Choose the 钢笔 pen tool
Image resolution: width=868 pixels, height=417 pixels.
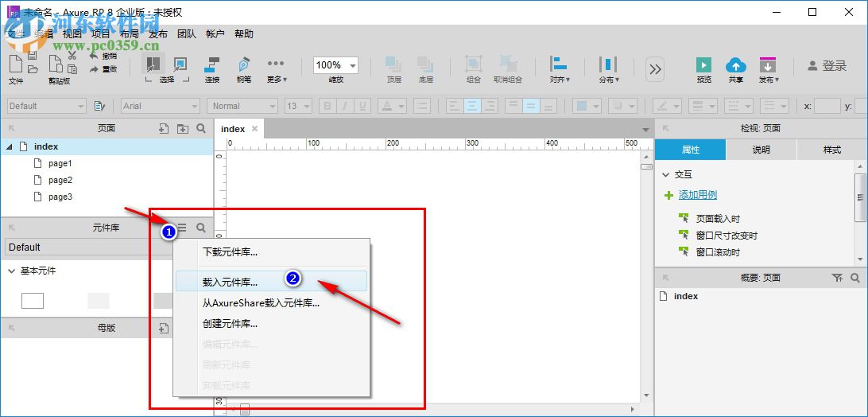click(243, 69)
